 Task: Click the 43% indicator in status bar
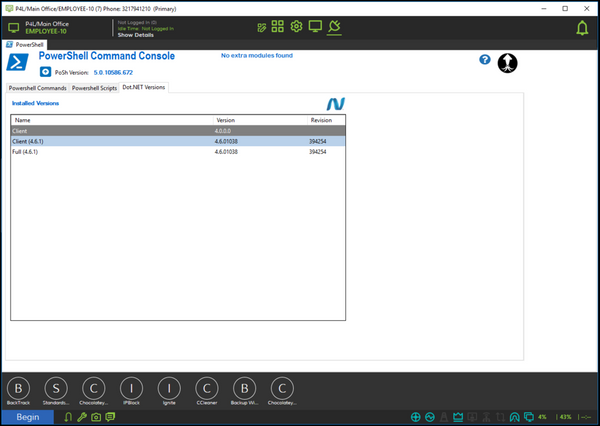click(566, 417)
